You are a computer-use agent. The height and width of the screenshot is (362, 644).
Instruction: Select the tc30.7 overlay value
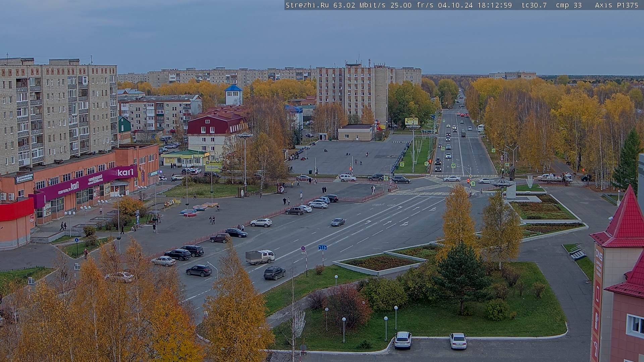(534, 5)
